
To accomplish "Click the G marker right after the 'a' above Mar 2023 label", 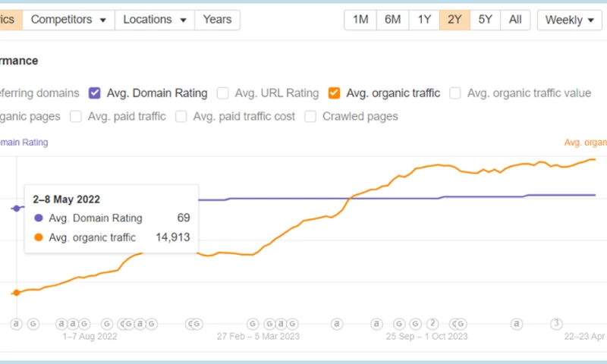I will [x=293, y=323].
